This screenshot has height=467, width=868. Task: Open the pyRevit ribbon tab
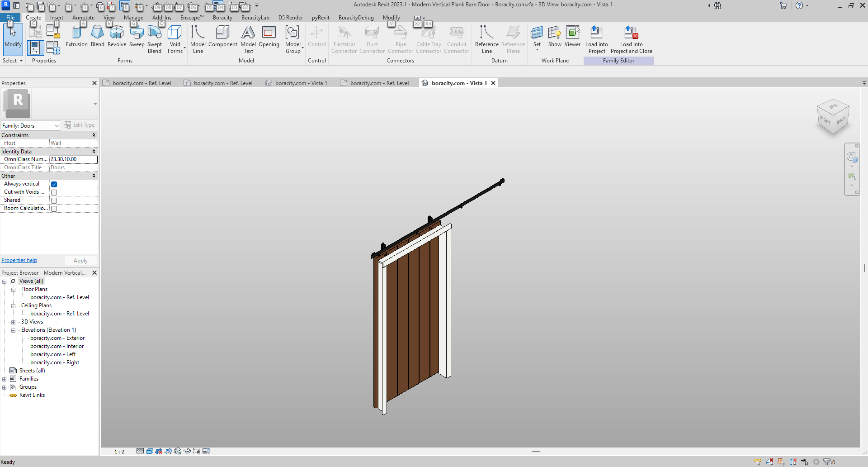click(x=321, y=18)
